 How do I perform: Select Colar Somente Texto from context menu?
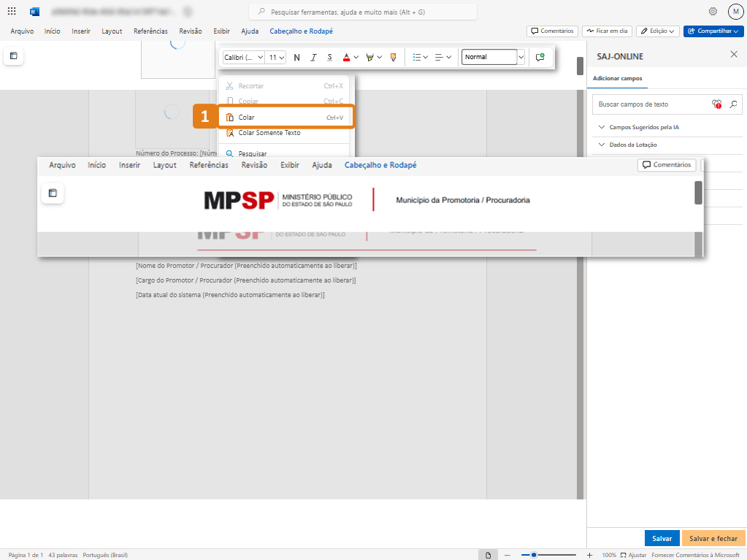pos(269,133)
